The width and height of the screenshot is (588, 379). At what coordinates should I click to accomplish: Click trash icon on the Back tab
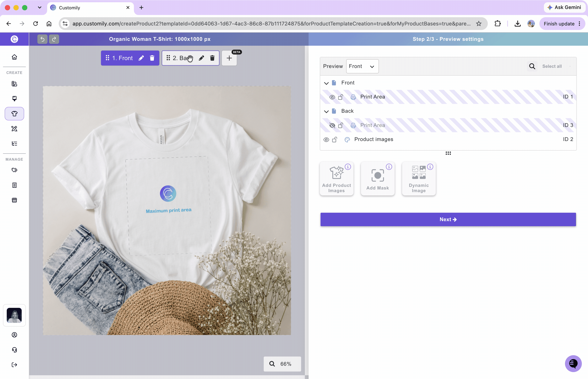212,58
